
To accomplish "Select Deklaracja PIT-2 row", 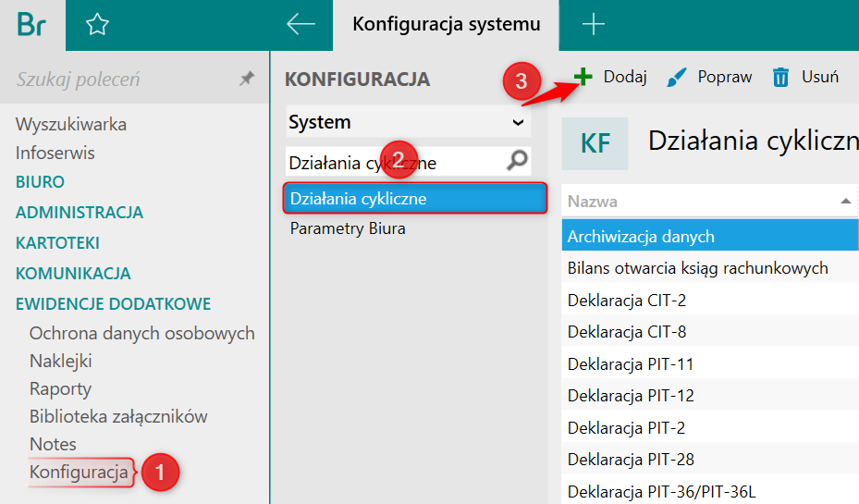I will [710, 427].
